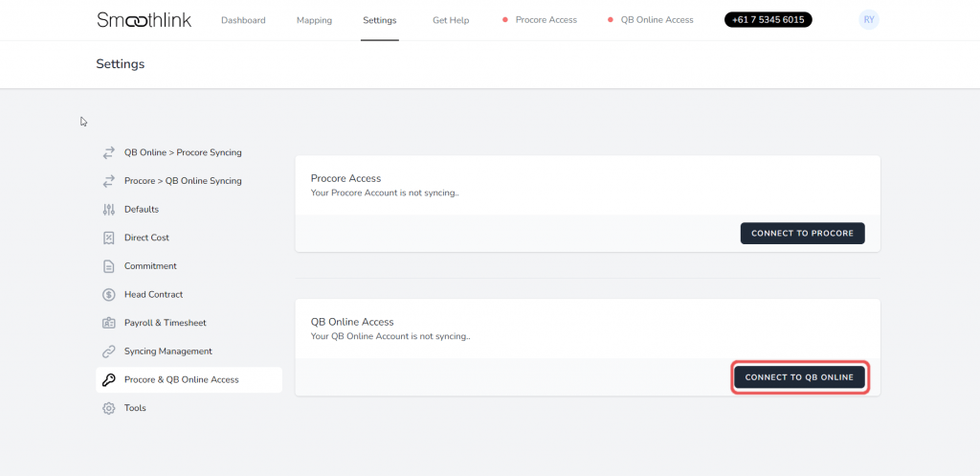Open the Mapping tab
Viewport: 980px width, 476px height.
click(x=314, y=20)
